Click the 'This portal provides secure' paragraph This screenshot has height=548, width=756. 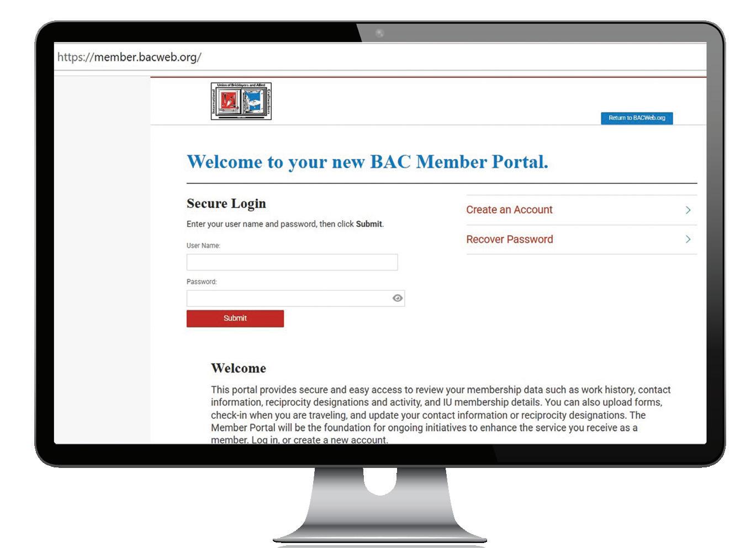(441, 414)
